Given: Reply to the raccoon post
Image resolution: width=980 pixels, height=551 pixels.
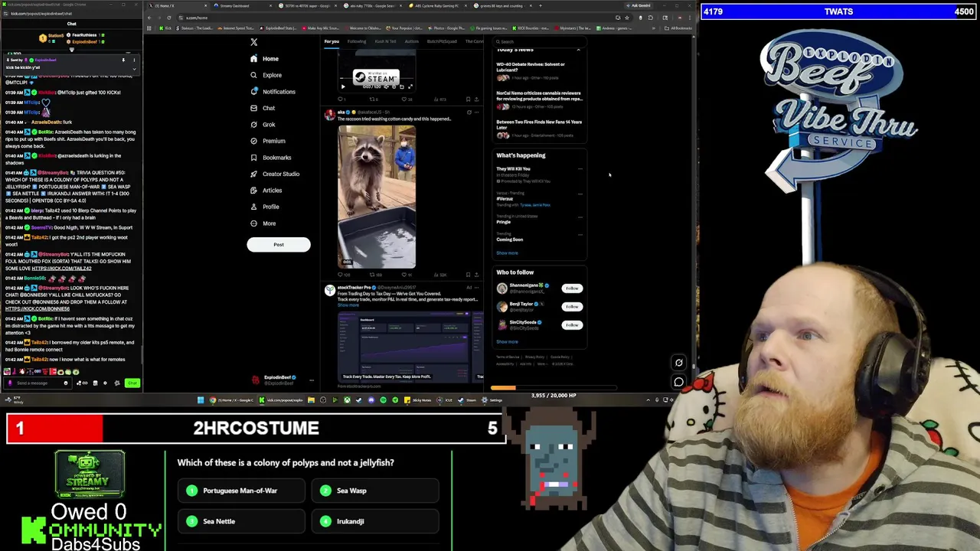Looking at the screenshot, I should point(343,275).
